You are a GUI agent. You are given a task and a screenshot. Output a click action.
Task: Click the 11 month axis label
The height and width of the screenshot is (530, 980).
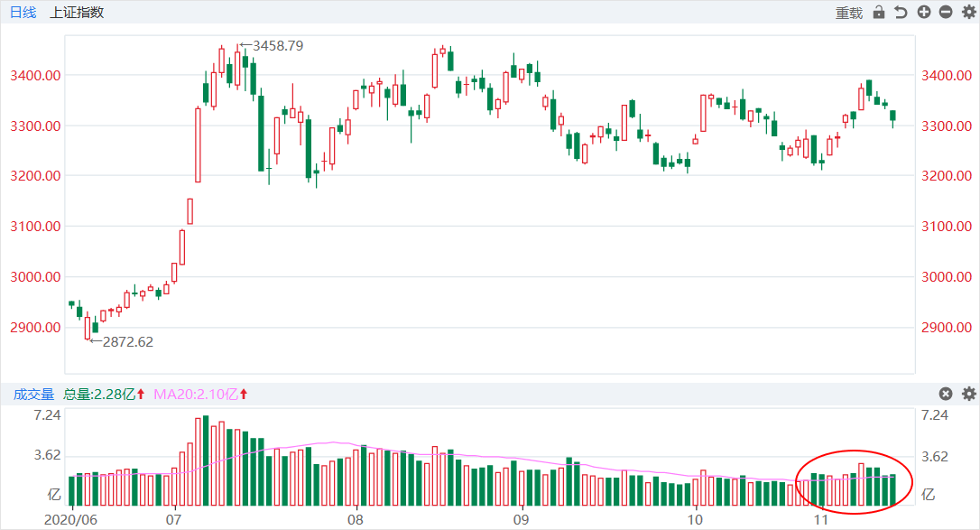[819, 520]
